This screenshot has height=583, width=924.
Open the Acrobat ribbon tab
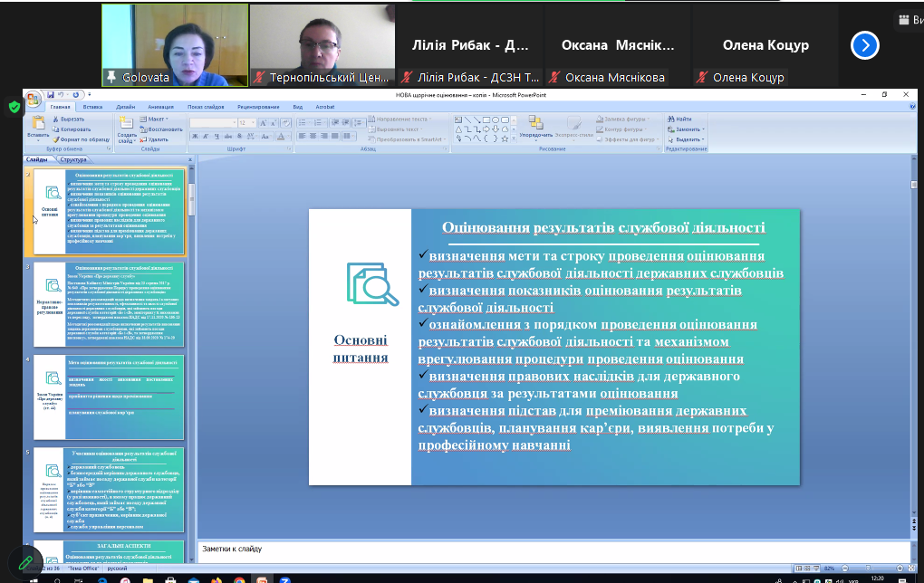(x=324, y=107)
